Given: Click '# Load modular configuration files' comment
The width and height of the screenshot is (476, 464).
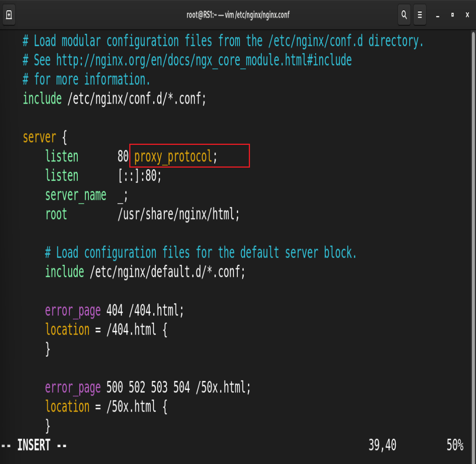Looking at the screenshot, I should pos(223,41).
